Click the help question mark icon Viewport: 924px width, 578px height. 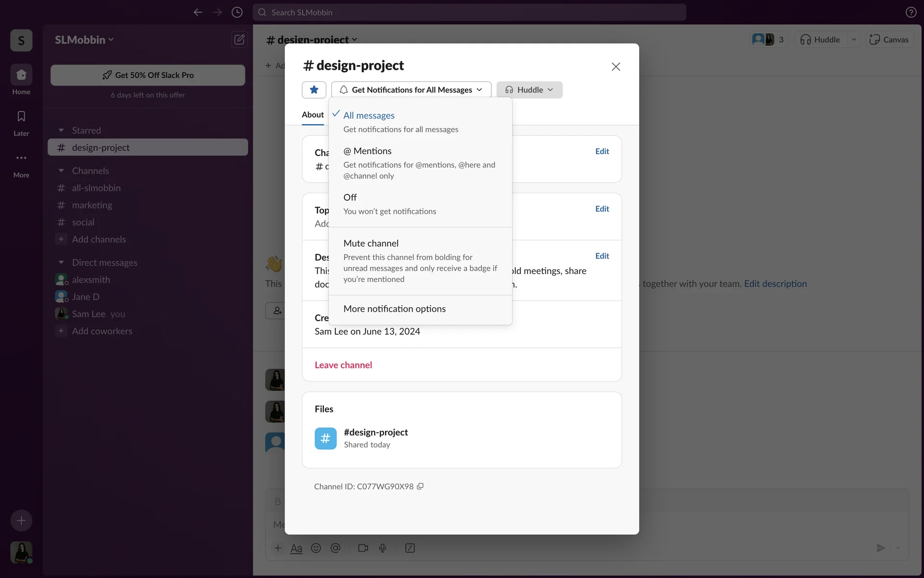(911, 13)
